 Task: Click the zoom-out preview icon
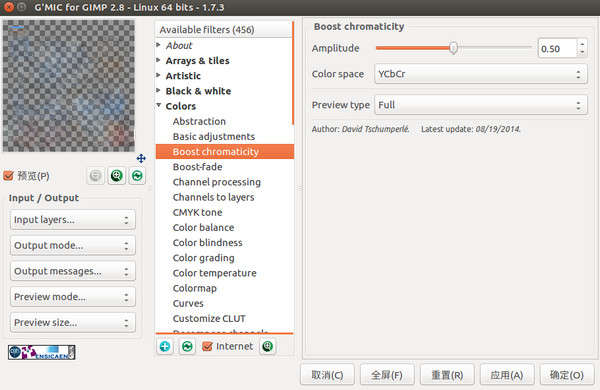tap(95, 176)
